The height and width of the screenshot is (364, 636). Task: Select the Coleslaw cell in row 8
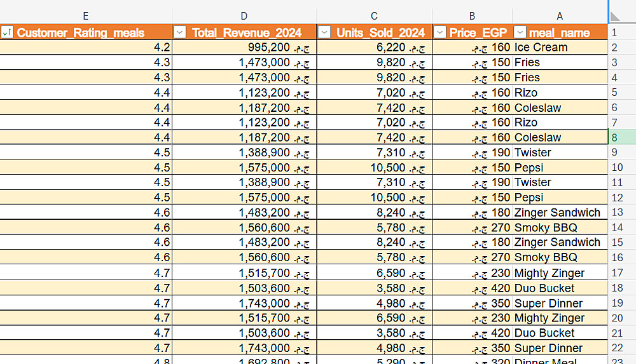click(x=560, y=137)
